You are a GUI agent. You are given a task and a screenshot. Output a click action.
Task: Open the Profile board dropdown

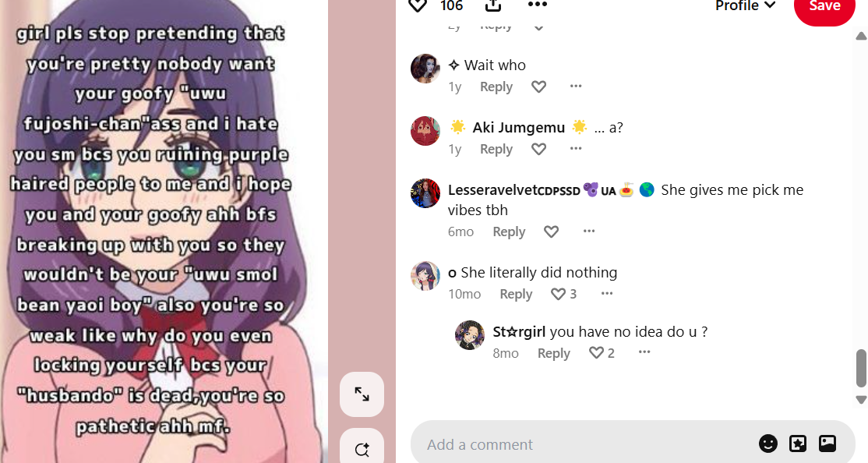745,5
